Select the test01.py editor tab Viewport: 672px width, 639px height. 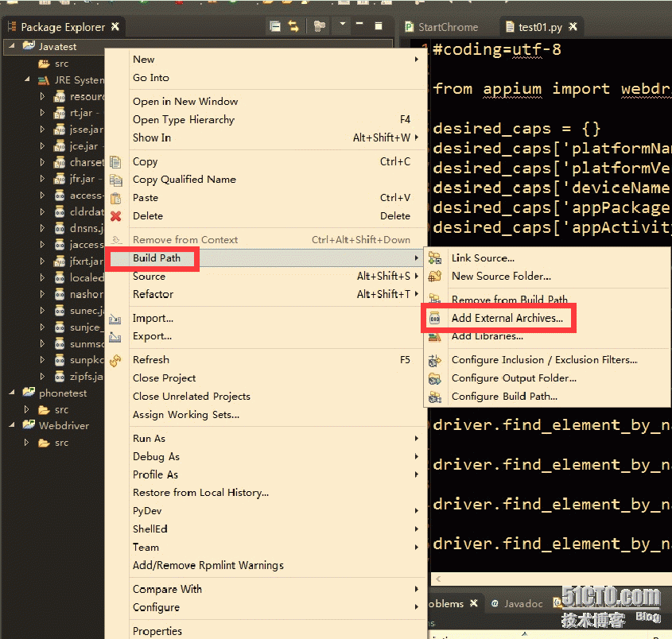540,27
